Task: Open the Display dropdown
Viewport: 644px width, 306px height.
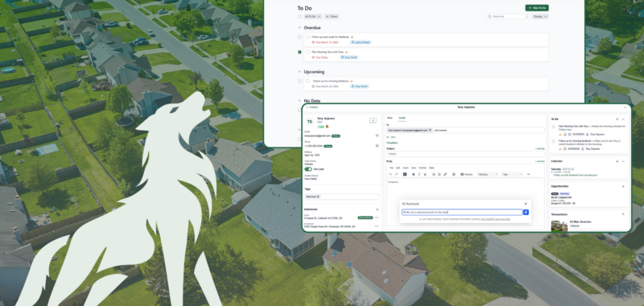Action: point(540,16)
